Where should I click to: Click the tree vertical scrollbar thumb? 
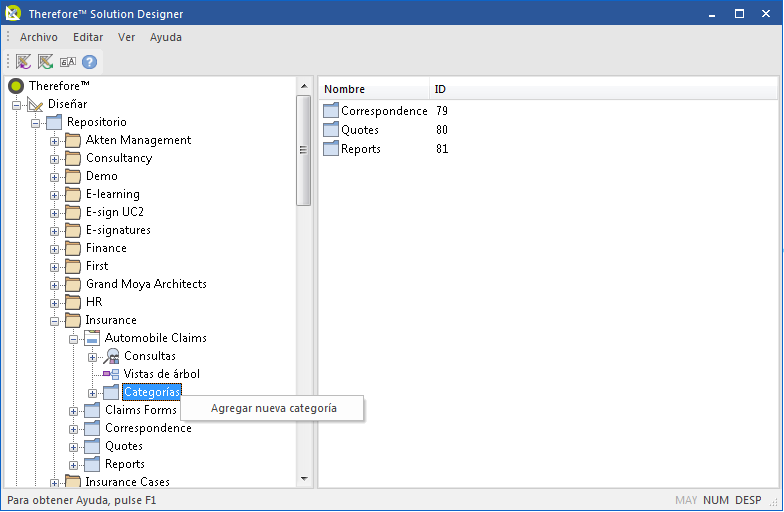tap(304, 150)
